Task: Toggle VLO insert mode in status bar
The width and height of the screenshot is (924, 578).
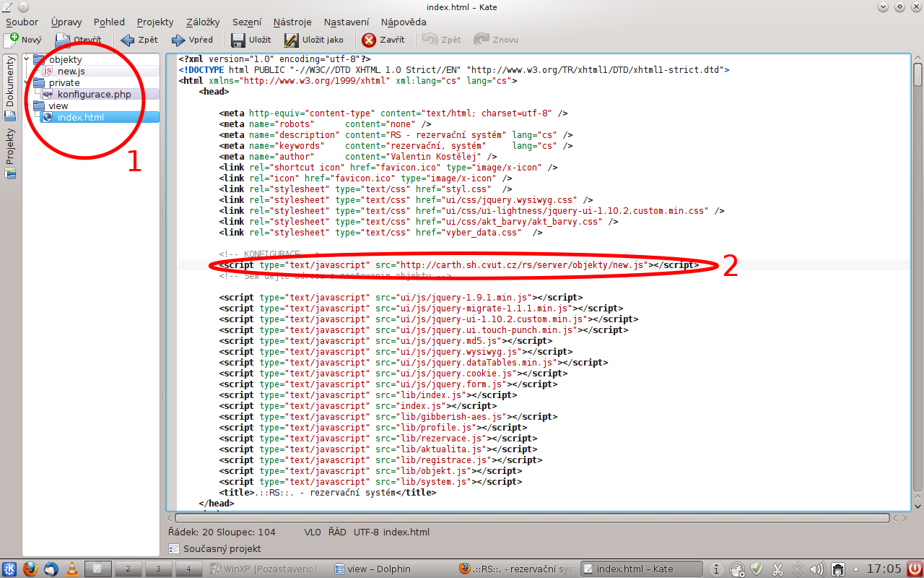Action: coord(313,532)
